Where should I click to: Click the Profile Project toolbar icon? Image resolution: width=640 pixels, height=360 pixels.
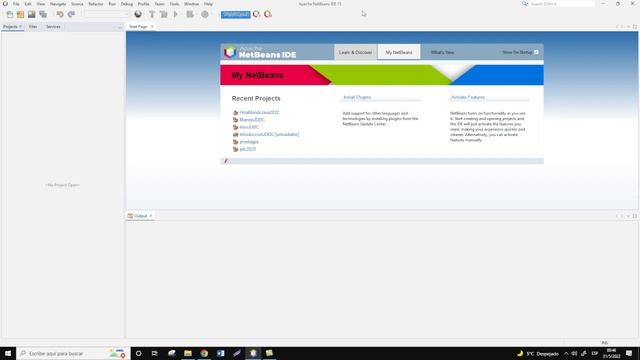[205, 14]
